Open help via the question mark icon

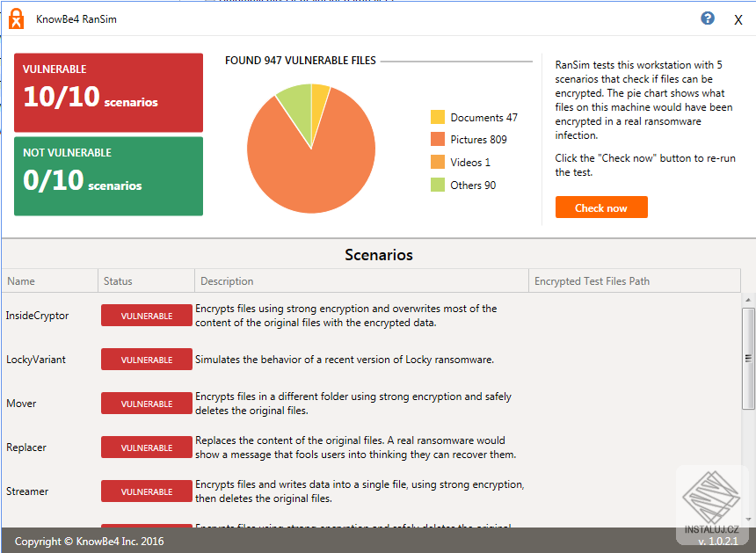point(708,18)
